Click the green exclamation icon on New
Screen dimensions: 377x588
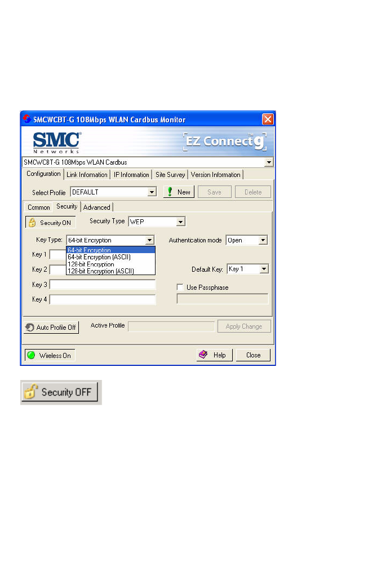pyautogui.click(x=170, y=192)
